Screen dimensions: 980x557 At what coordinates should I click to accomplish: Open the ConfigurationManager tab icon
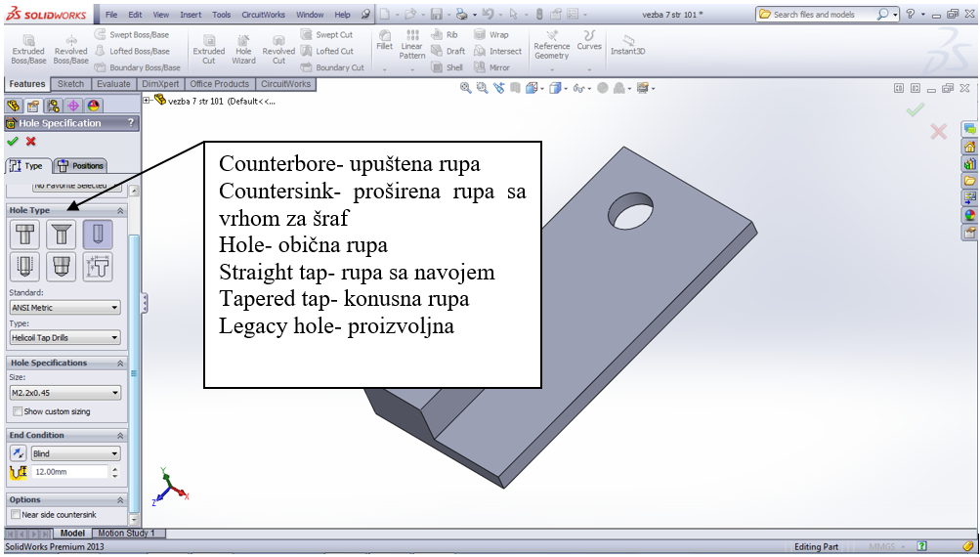point(53,106)
